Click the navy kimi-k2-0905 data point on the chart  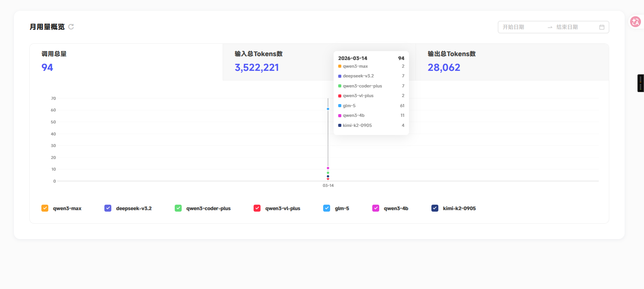pyautogui.click(x=328, y=176)
